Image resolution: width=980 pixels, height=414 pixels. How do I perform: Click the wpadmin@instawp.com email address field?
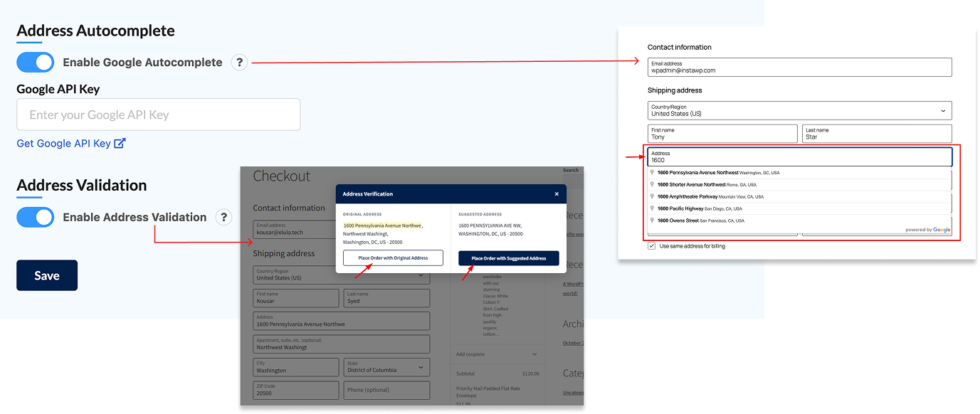click(x=799, y=67)
